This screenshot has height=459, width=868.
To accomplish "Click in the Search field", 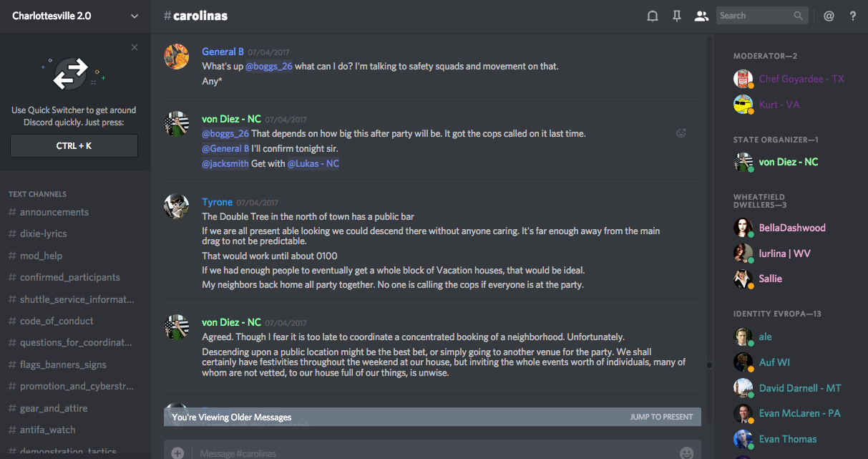I will pyautogui.click(x=755, y=16).
